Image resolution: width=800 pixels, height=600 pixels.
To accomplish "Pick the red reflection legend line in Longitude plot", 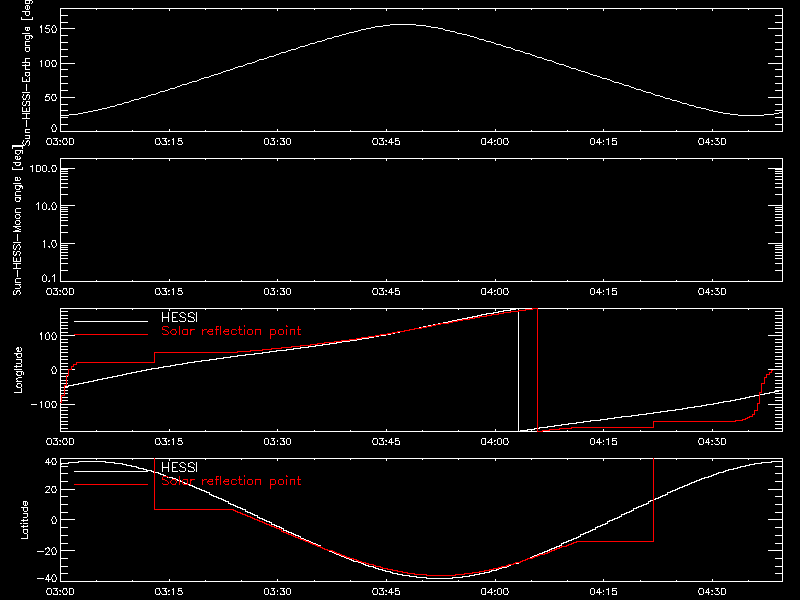I will 111,335.
